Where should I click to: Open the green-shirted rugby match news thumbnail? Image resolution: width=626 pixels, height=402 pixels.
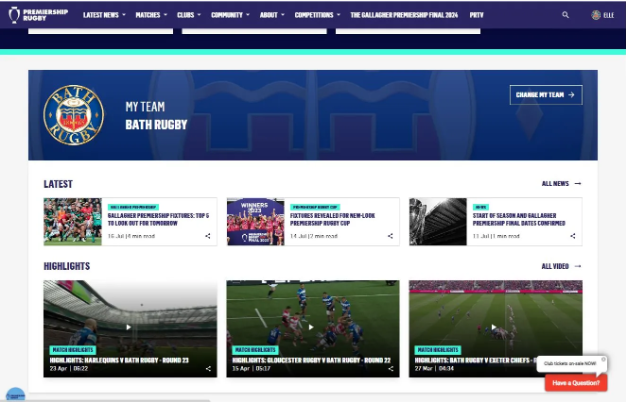(x=73, y=222)
